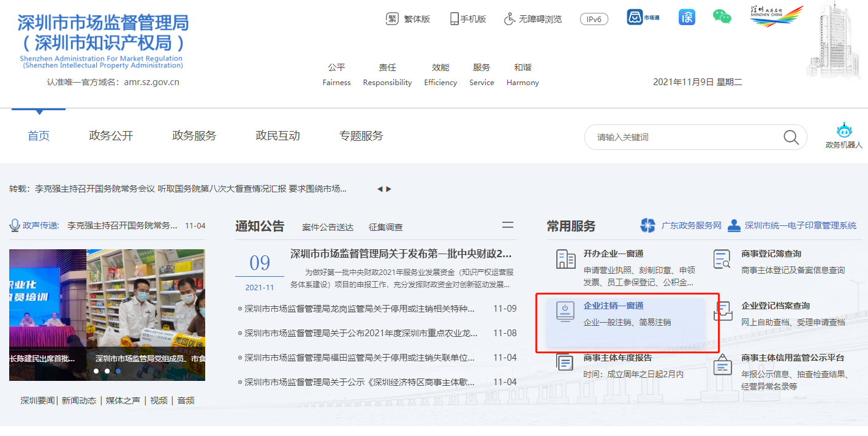This screenshot has height=436, width=868.
Task: Click the WeChat icon in the header
Action: [x=722, y=18]
